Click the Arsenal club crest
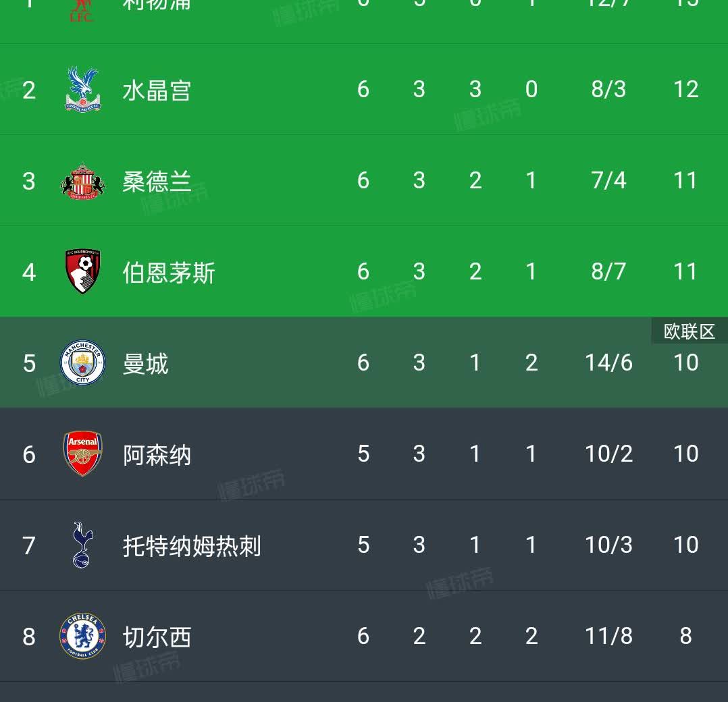The width and height of the screenshot is (728, 702). [82, 454]
